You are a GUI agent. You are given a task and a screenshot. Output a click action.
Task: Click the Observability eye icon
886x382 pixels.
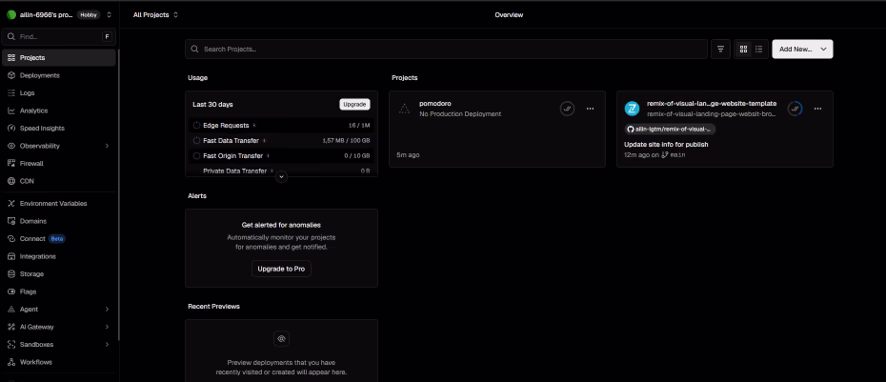coord(11,146)
